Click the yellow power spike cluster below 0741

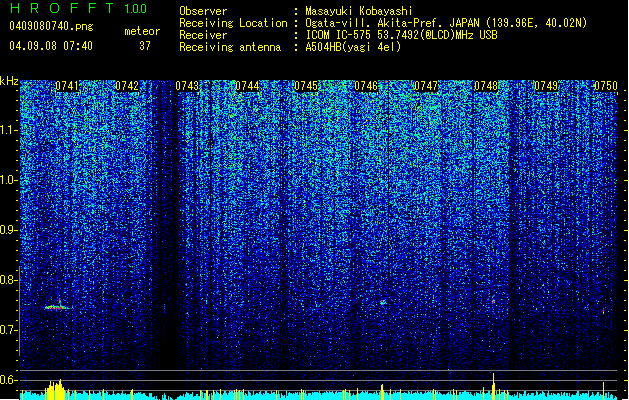click(x=55, y=390)
